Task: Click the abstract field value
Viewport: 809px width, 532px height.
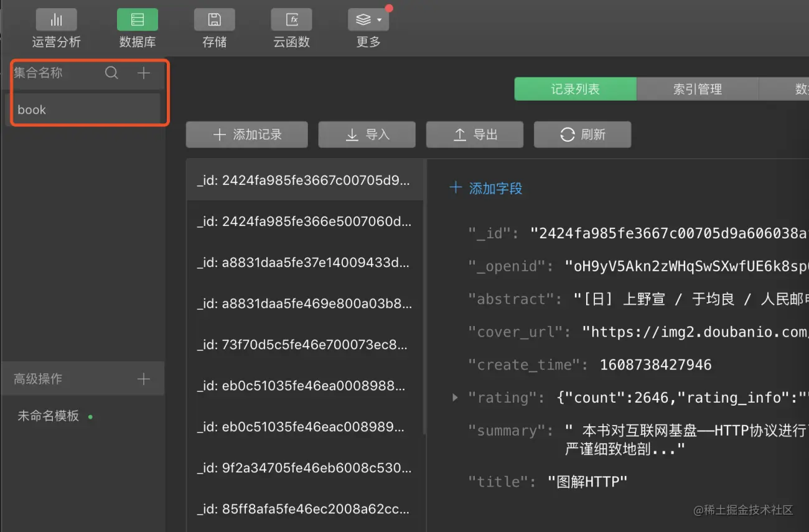Action: click(691, 299)
